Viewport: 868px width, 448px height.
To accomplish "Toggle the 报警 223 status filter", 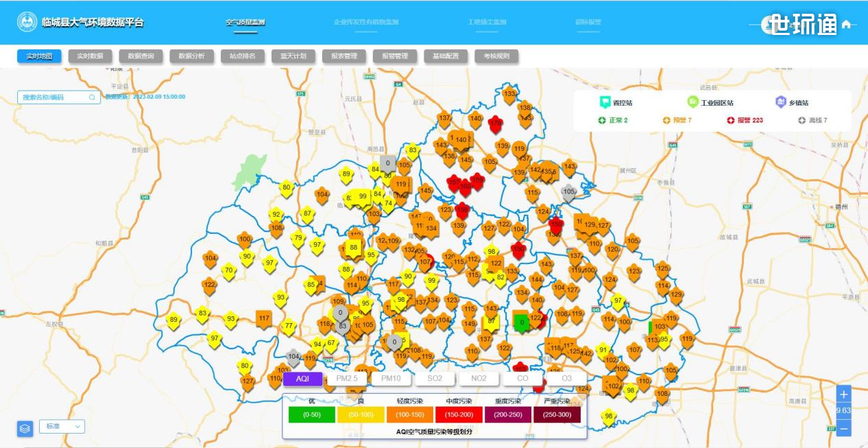I will point(745,120).
